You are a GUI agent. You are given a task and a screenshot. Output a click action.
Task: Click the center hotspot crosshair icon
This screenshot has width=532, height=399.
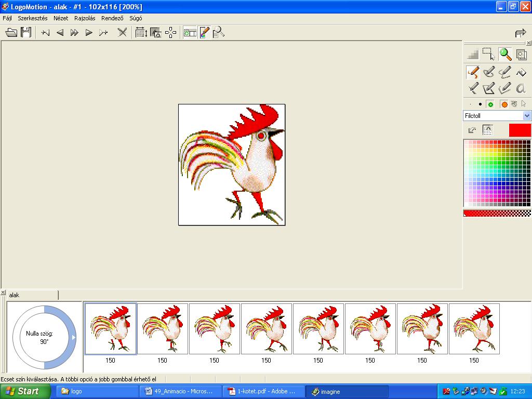click(170, 33)
